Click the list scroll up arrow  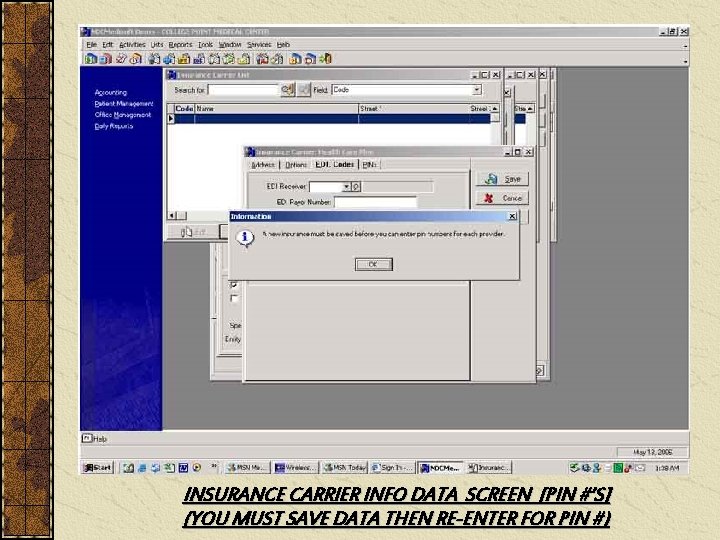pyautogui.click(x=495, y=109)
